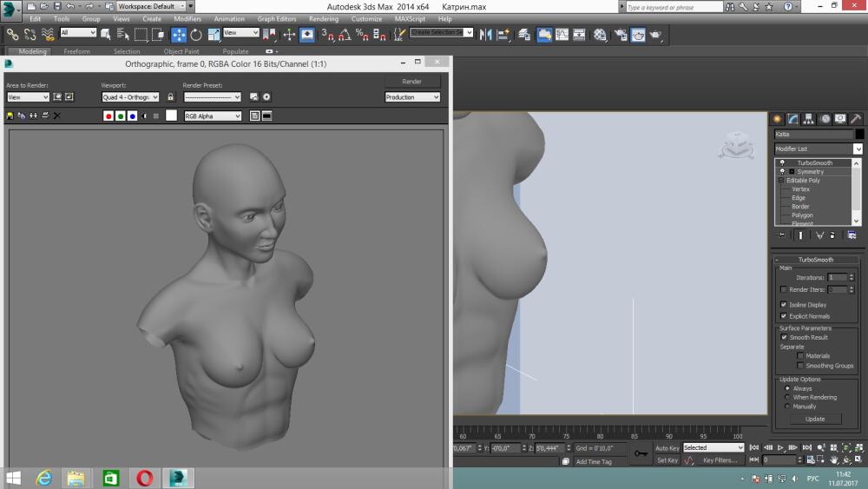Open Viewport Quad 4 dropdown
Image resolution: width=868 pixels, height=489 pixels.
pos(130,97)
